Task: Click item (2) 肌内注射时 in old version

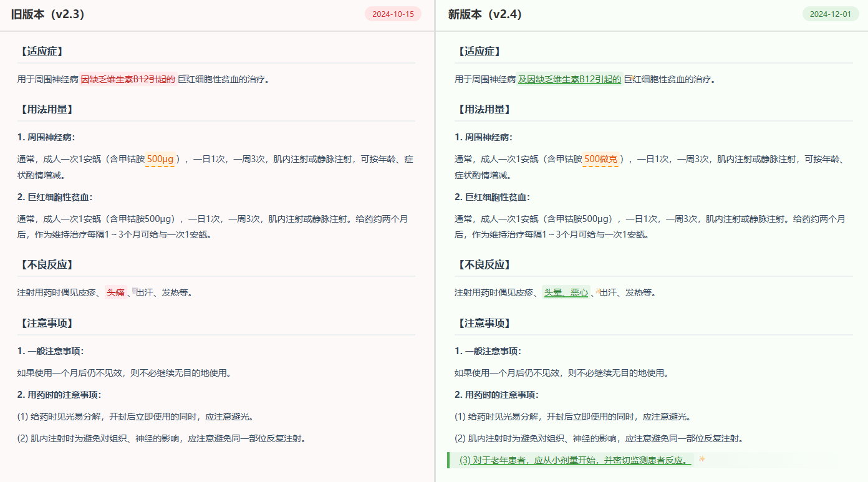Action: point(162,438)
